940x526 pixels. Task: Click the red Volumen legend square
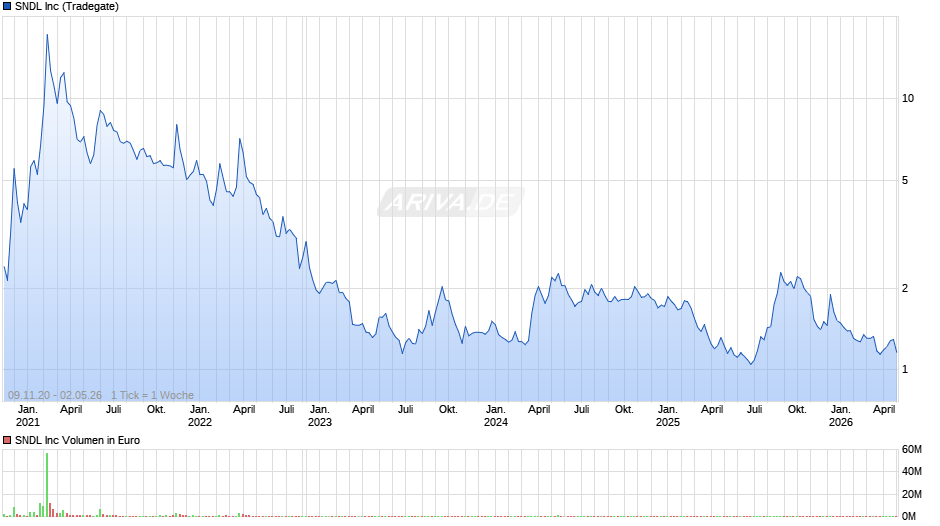click(x=7, y=440)
